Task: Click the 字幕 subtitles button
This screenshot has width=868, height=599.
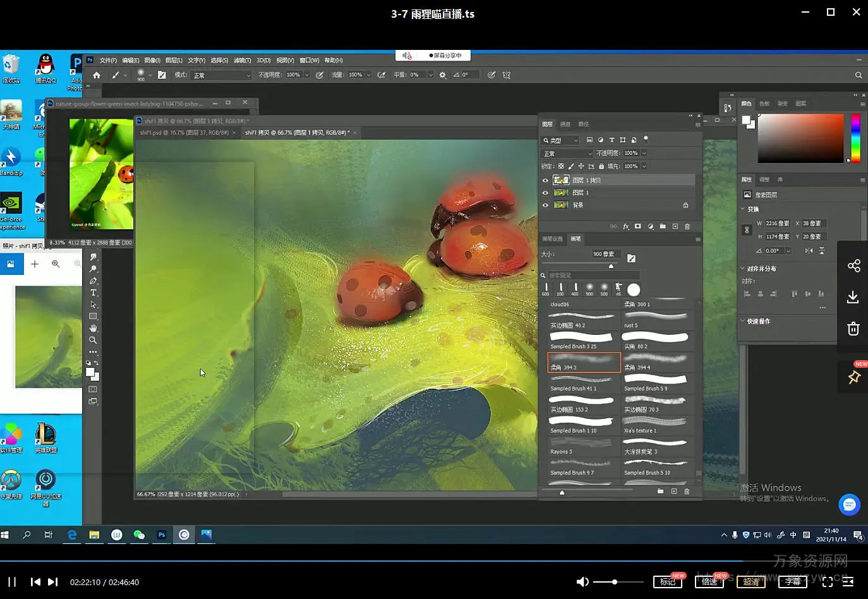Action: [793, 581]
